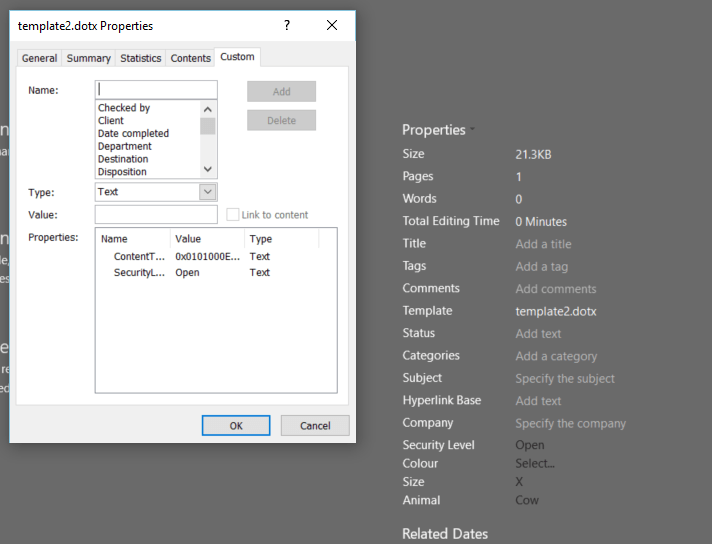Click the Cow value next to Animal
This screenshot has width=712, height=544.
527,500
